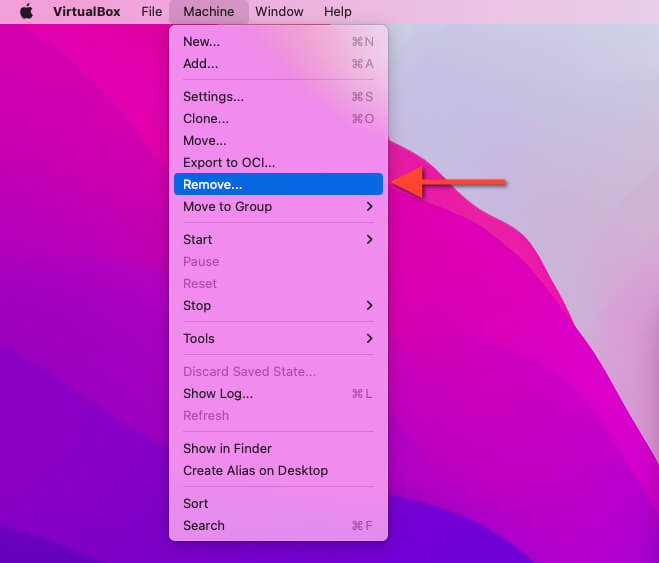This screenshot has width=659, height=563.
Task: Expand the Stop submenu
Action: point(278,305)
